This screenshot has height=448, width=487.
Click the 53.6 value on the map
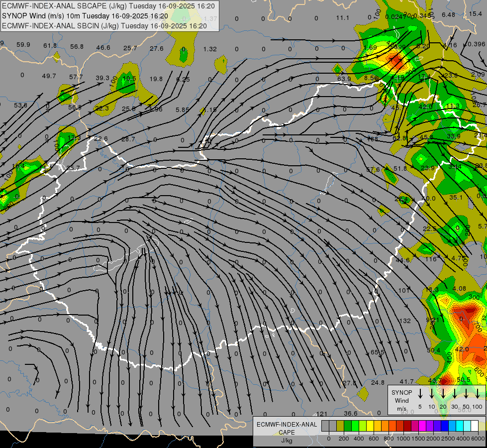(20, 106)
